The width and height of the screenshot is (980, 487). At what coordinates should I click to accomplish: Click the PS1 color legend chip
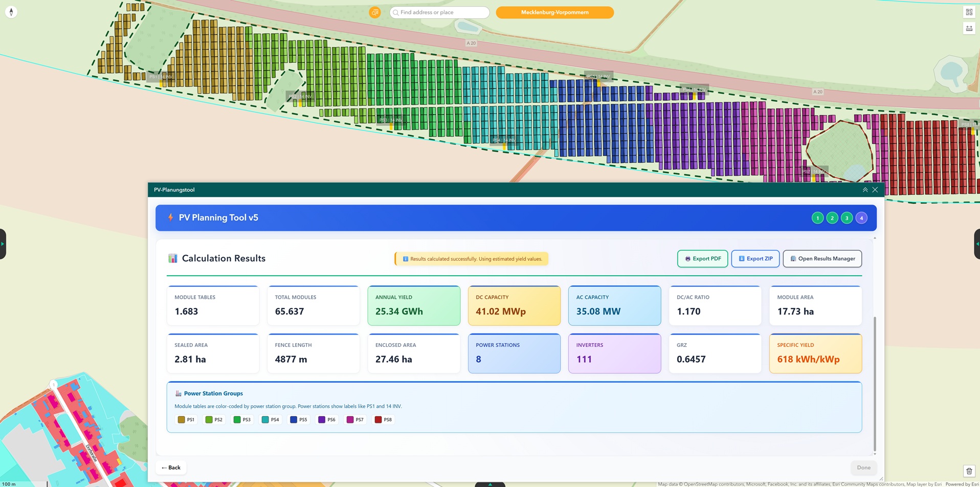186,419
